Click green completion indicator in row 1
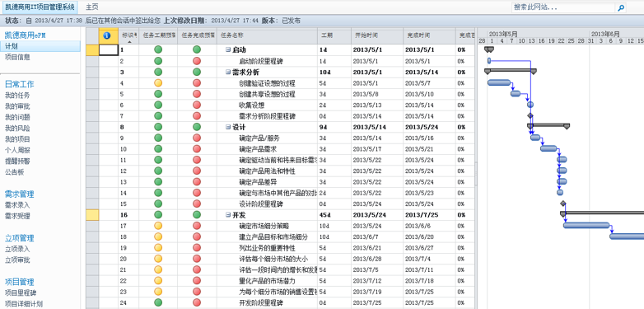This screenshot has width=644, height=309. click(x=197, y=49)
